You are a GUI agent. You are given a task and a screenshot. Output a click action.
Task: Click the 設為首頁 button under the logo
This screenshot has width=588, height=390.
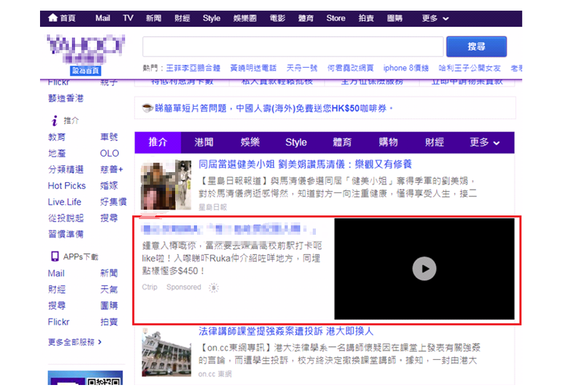[x=85, y=71]
